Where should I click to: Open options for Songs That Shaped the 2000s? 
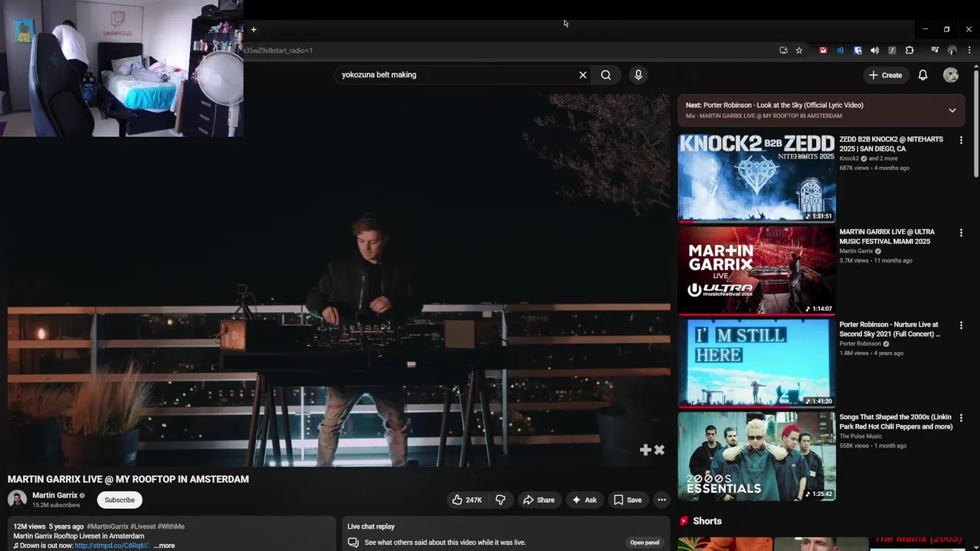pos(961,418)
